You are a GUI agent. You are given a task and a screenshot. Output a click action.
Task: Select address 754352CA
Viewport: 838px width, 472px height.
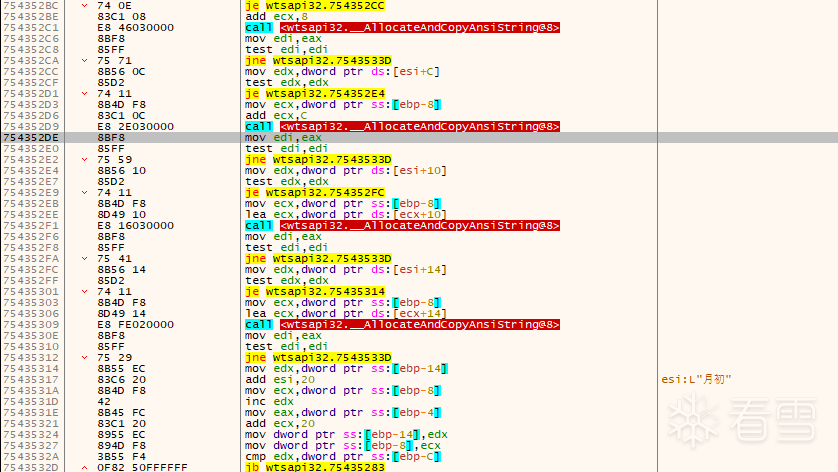point(30,60)
